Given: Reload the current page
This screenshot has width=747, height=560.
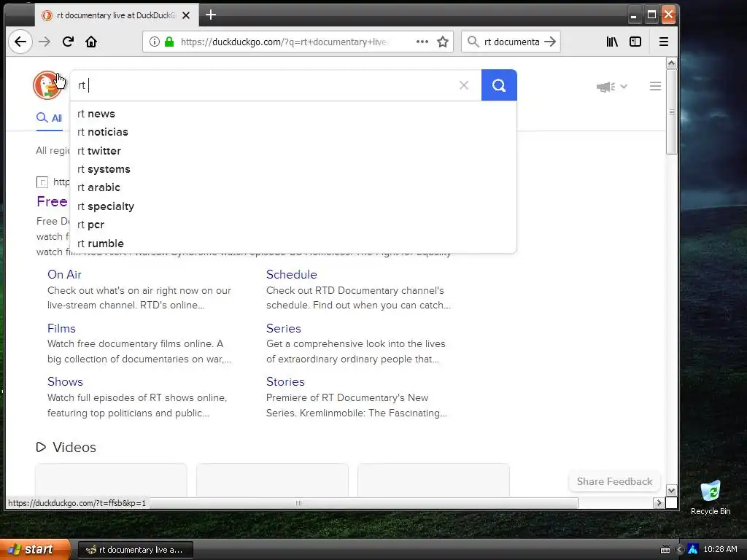Looking at the screenshot, I should tap(68, 42).
